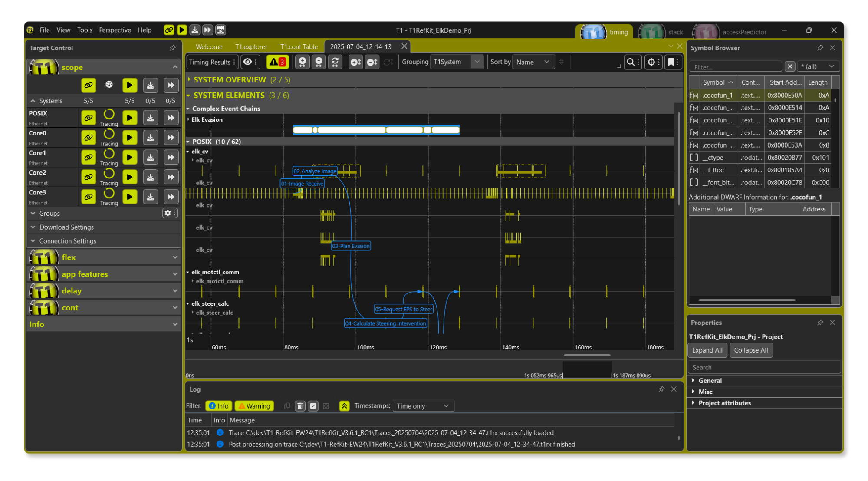Toggle the Warning log filter

pyautogui.click(x=254, y=406)
